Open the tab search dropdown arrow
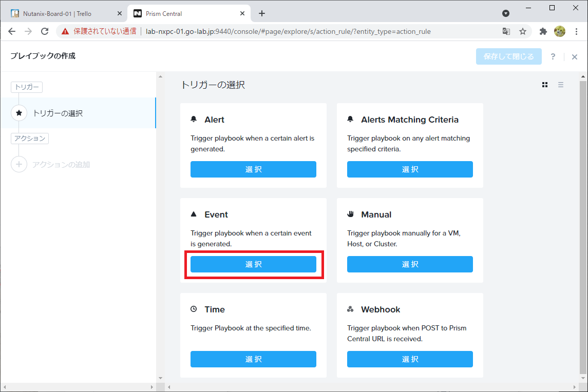Image resolution: width=588 pixels, height=392 pixels. pos(506,13)
